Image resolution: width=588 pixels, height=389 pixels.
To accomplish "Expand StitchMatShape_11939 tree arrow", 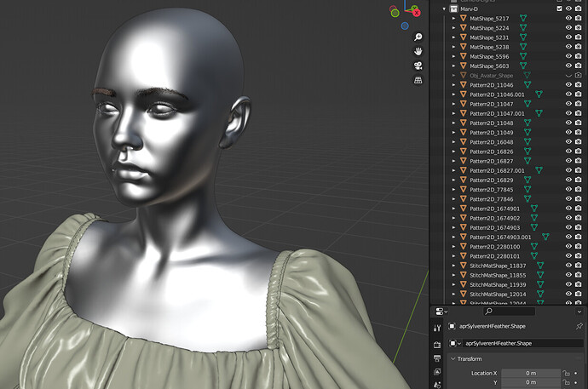I will click(453, 284).
